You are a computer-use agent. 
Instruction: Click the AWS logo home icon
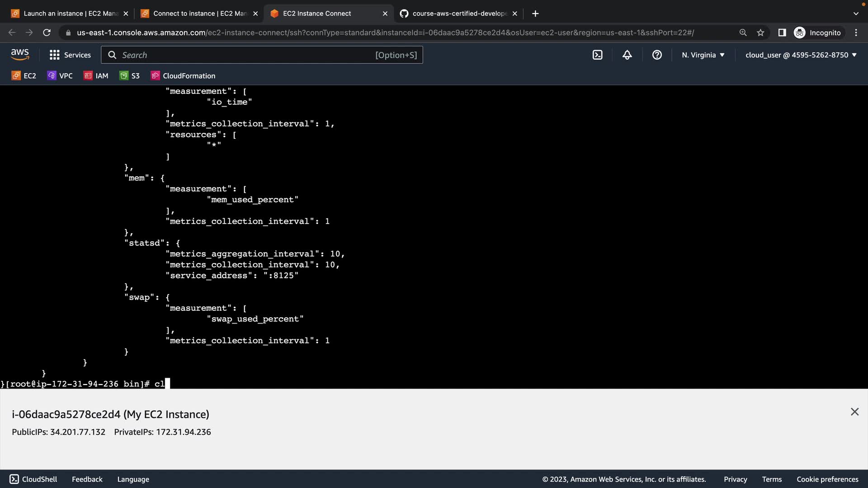tap(20, 55)
